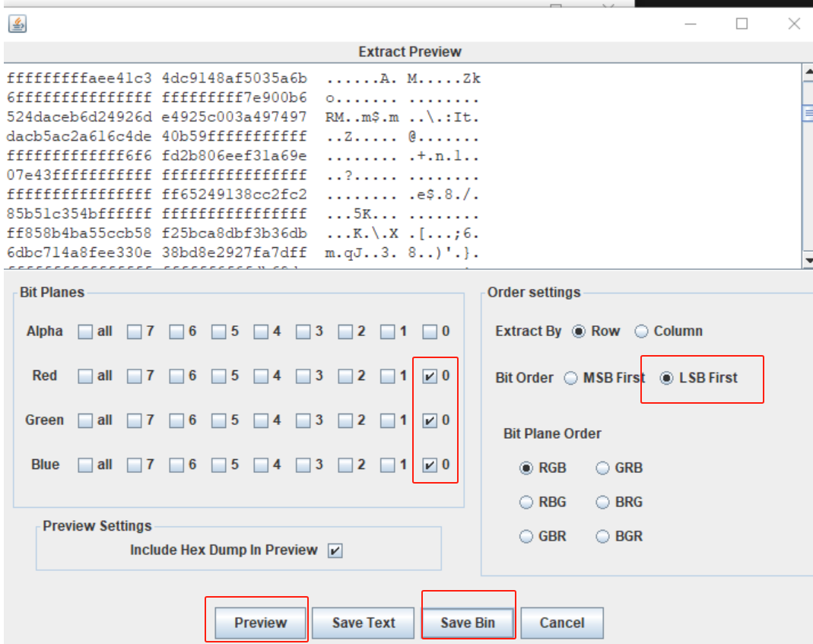The image size is (813, 644).
Task: Toggle Include Hex Dump In Preview
Action: coord(335,550)
